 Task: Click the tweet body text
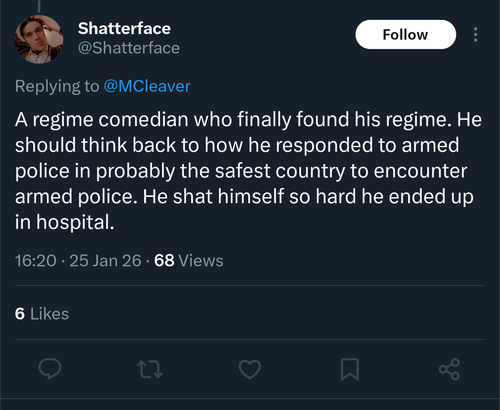(248, 171)
